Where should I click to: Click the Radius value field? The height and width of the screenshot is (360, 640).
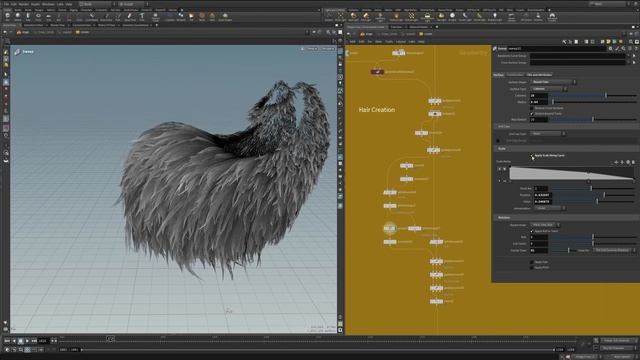(539, 102)
